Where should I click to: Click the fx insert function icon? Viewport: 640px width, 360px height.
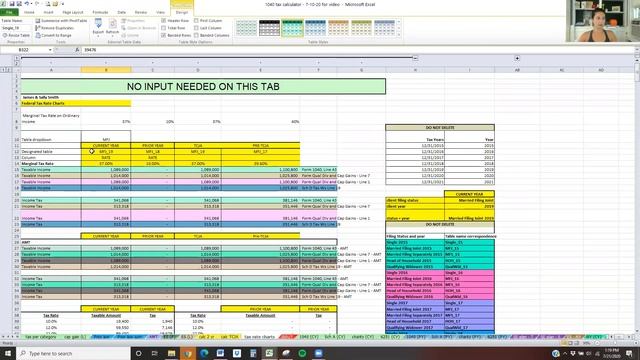[77, 50]
